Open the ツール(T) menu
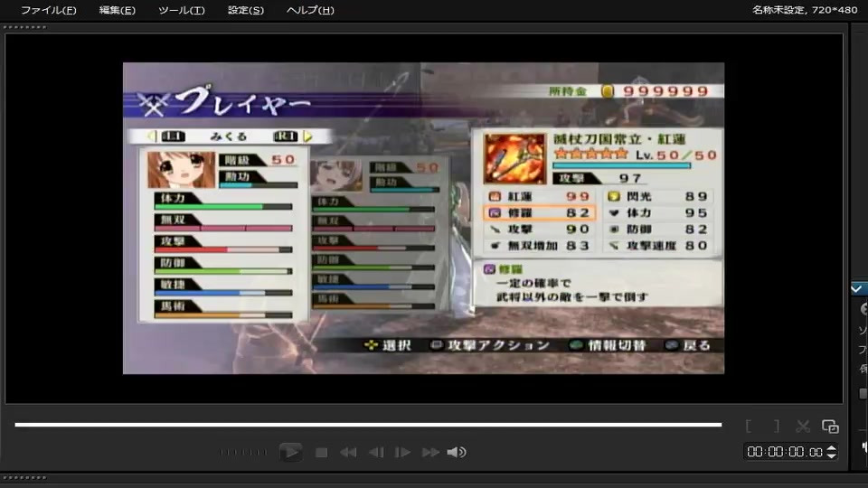The width and height of the screenshot is (868, 488). click(x=181, y=10)
